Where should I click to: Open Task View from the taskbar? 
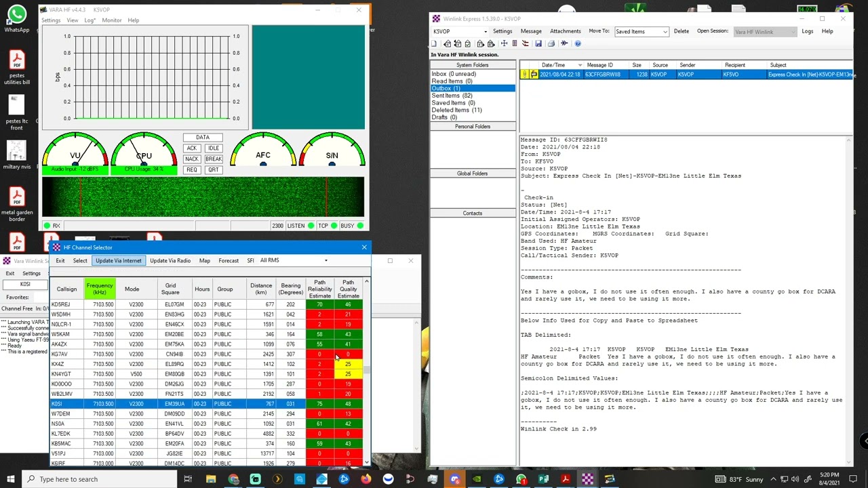188,479
